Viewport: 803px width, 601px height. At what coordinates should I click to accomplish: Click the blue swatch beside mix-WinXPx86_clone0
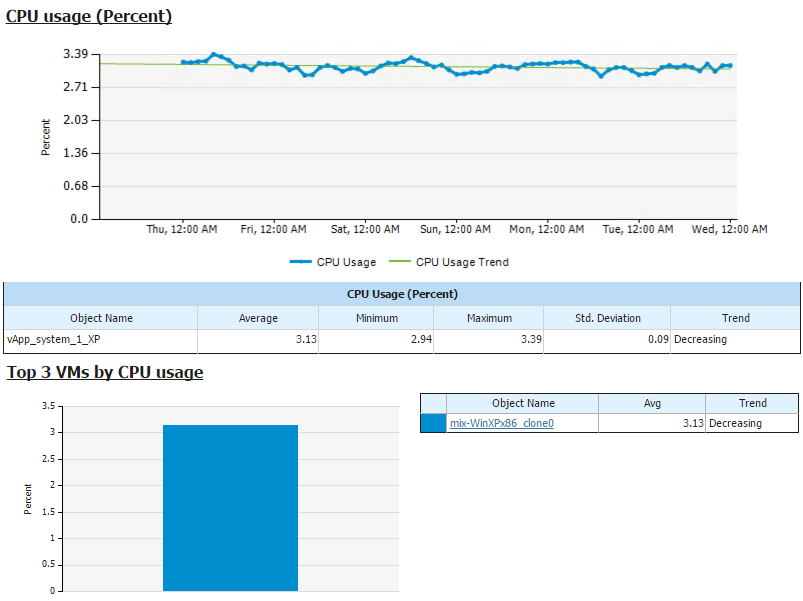click(x=433, y=423)
